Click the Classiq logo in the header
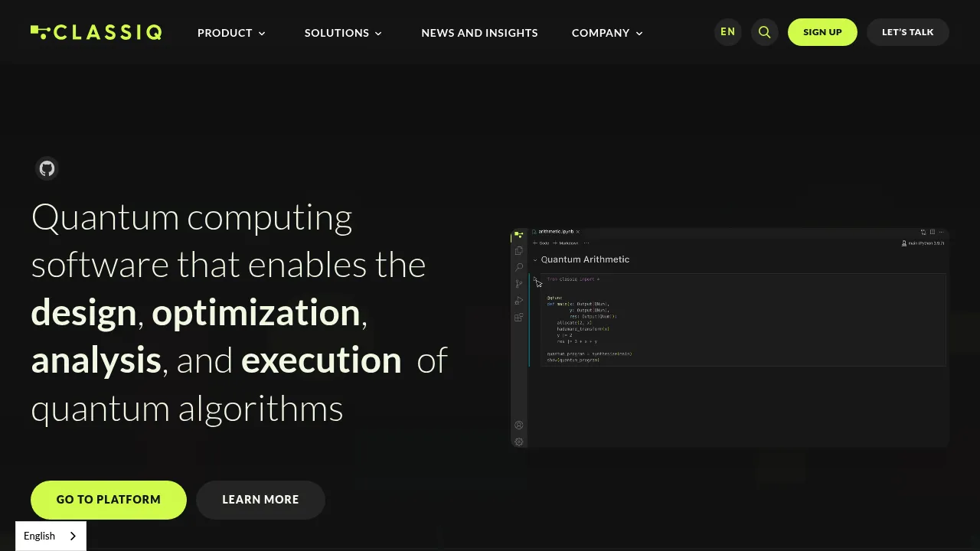This screenshot has height=551, width=980. tap(96, 32)
